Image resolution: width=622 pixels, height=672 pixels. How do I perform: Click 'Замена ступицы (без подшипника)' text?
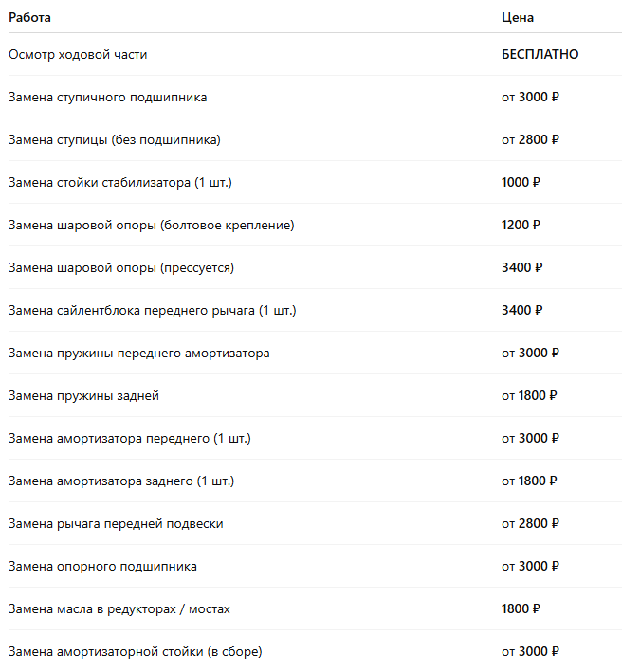point(114,139)
